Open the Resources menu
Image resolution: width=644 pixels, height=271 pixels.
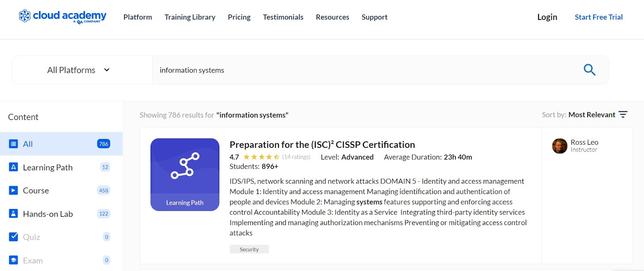coord(332,17)
